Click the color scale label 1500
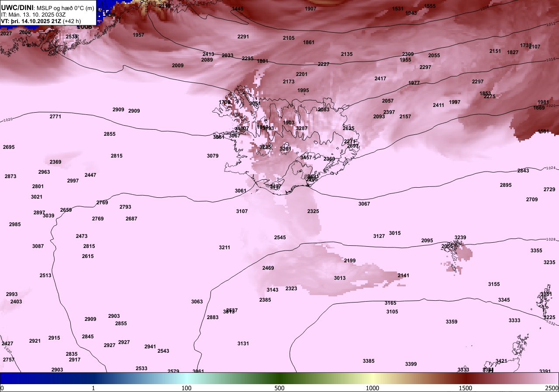 pos(466,388)
